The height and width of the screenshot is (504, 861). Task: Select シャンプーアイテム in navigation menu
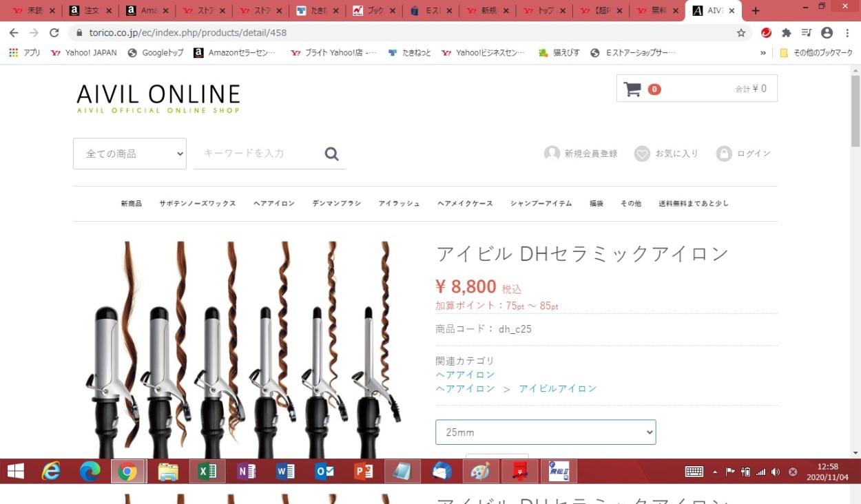pyautogui.click(x=541, y=204)
